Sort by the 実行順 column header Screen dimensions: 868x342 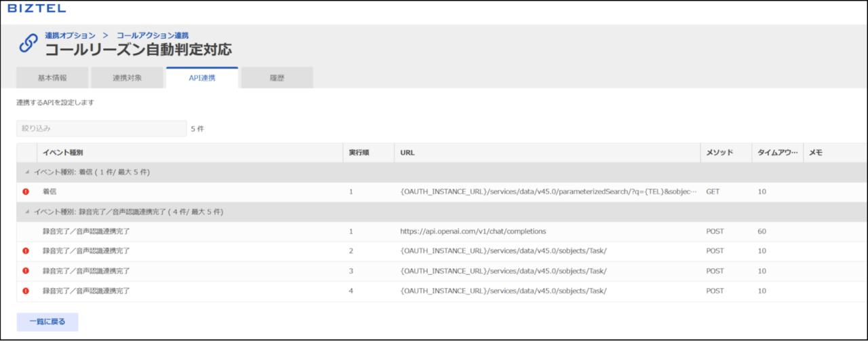click(359, 153)
